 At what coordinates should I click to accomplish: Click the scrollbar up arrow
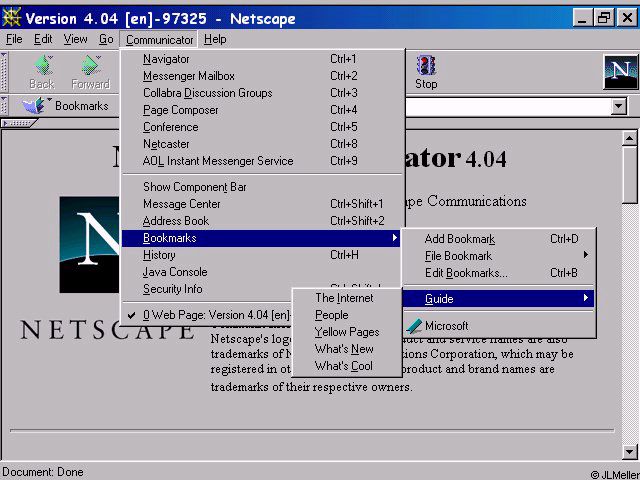629,139
